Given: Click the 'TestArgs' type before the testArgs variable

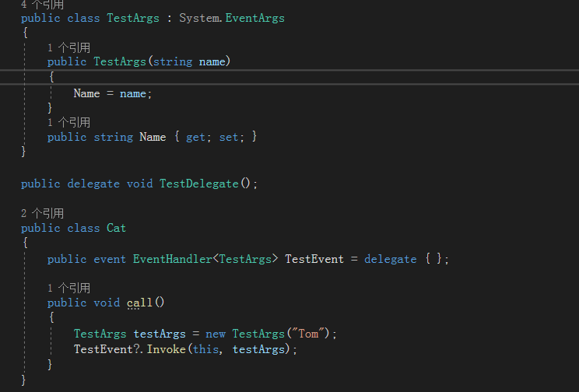Looking at the screenshot, I should (100, 334).
